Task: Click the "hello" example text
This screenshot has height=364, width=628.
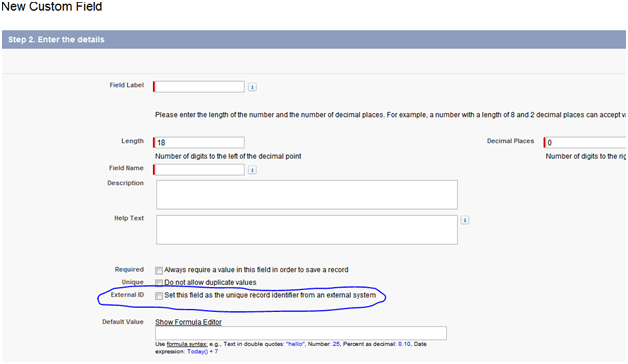Action: coord(295,344)
